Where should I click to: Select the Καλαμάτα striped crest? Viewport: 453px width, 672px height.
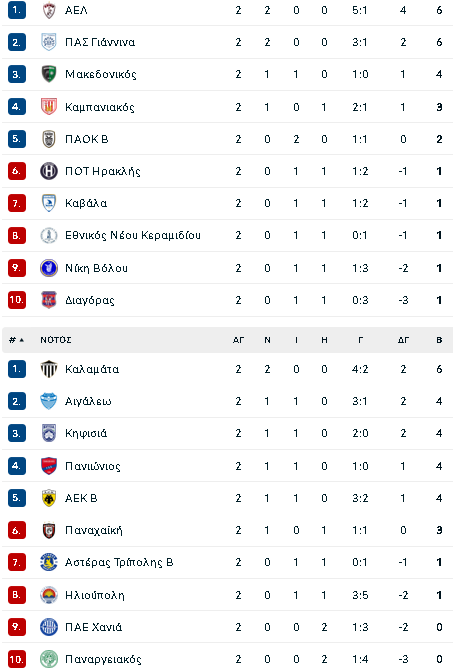49,369
